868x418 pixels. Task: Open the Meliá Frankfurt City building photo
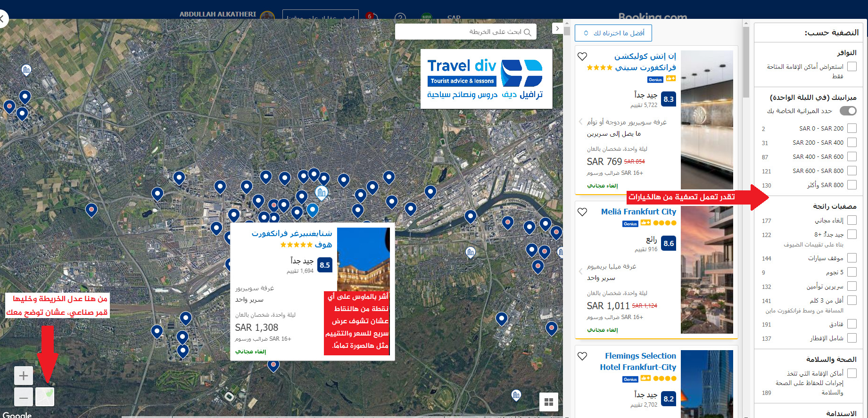[707, 270]
